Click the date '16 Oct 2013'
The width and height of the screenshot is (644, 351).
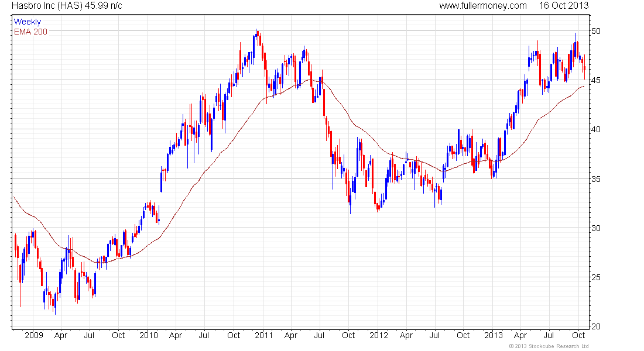point(563,6)
